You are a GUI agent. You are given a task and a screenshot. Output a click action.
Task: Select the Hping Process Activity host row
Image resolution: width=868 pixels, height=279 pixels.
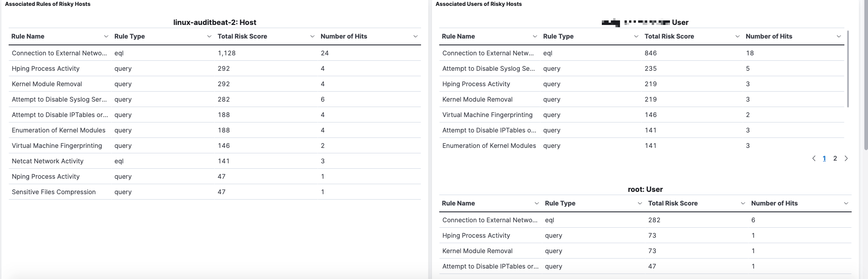[45, 69]
